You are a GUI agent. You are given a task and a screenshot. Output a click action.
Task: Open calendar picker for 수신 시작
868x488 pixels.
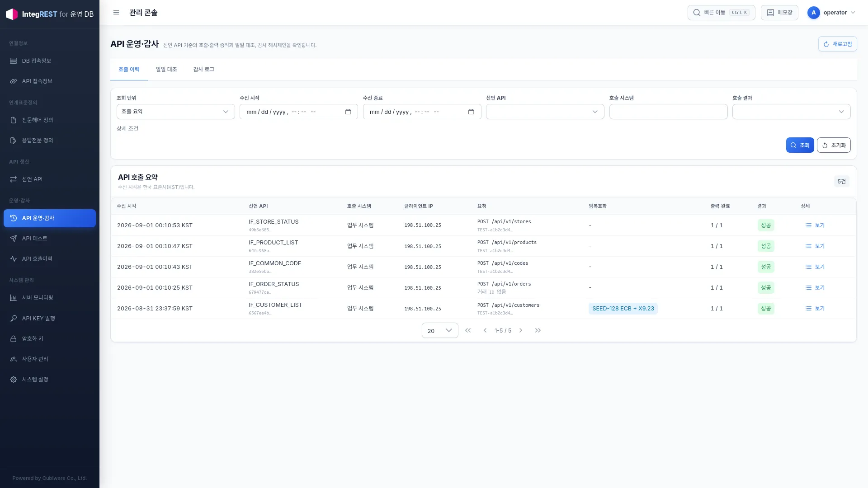[348, 112]
